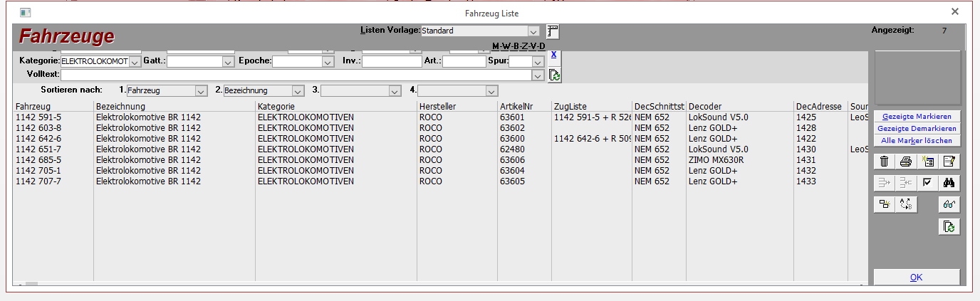Click the Fahrzeug column header

click(x=53, y=106)
